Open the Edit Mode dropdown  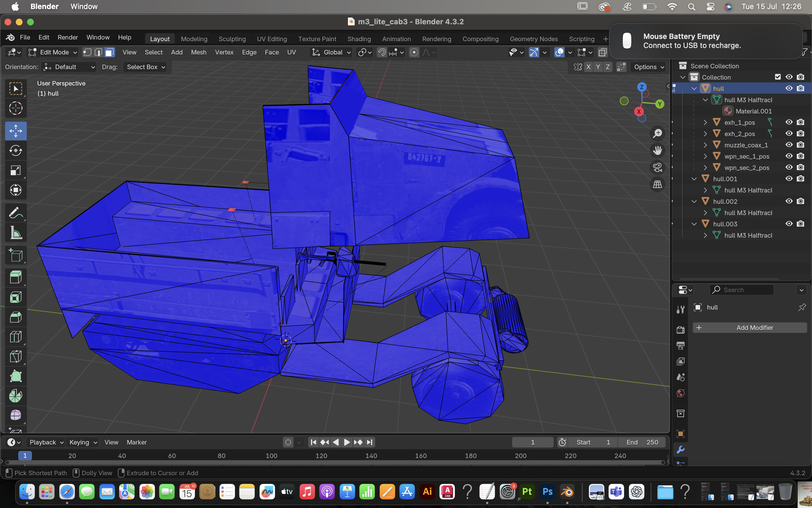click(53, 52)
